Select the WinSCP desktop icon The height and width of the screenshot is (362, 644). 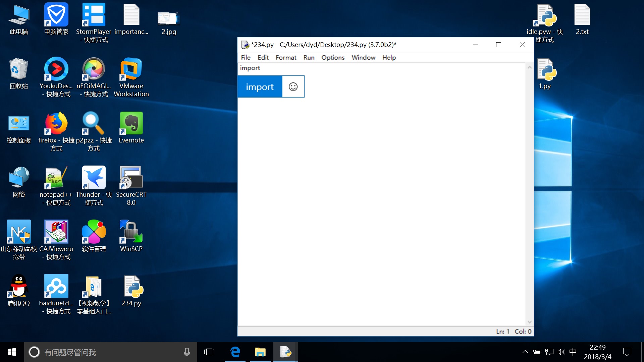tap(131, 237)
